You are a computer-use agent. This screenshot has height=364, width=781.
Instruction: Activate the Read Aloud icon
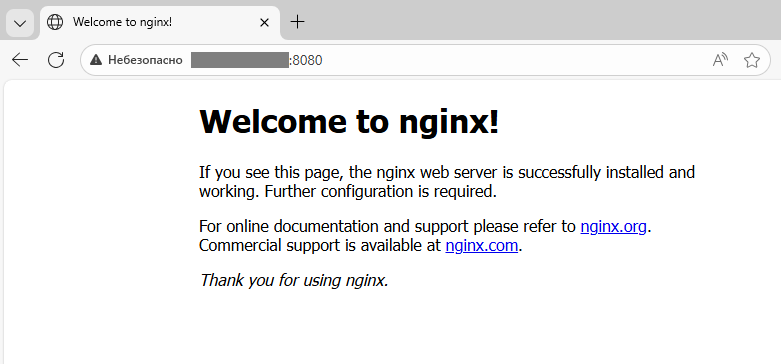(720, 60)
